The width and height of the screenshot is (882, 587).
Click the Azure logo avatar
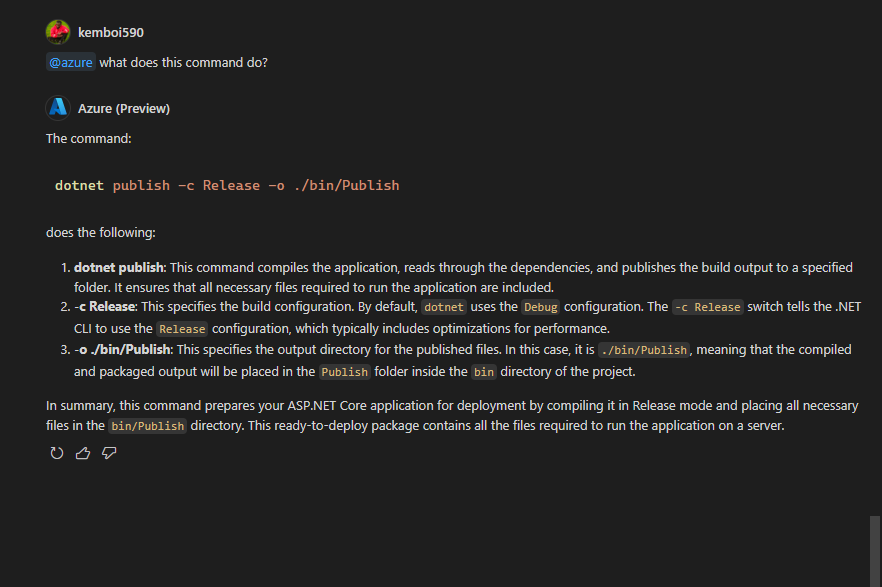[58, 108]
